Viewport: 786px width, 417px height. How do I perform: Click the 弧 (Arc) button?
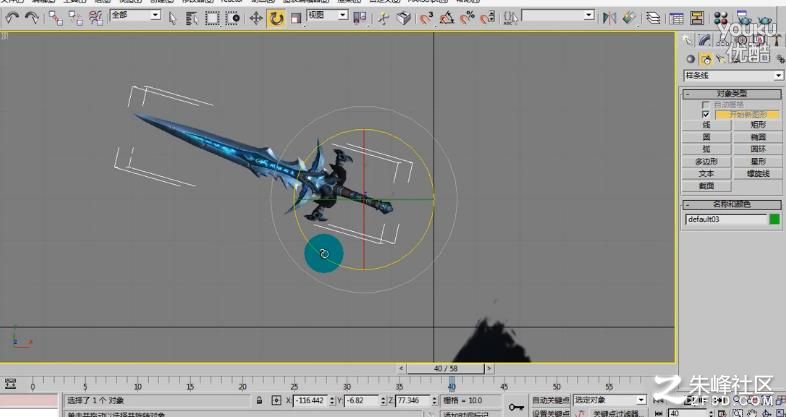click(x=706, y=149)
